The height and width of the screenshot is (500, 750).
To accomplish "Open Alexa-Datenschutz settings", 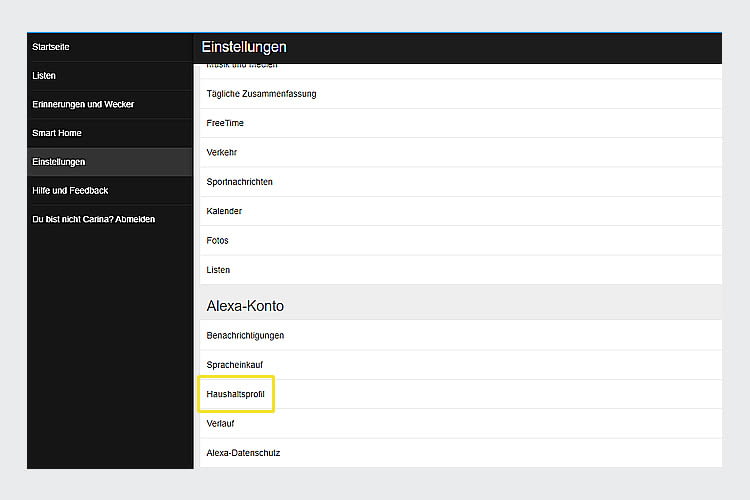I will point(461,453).
